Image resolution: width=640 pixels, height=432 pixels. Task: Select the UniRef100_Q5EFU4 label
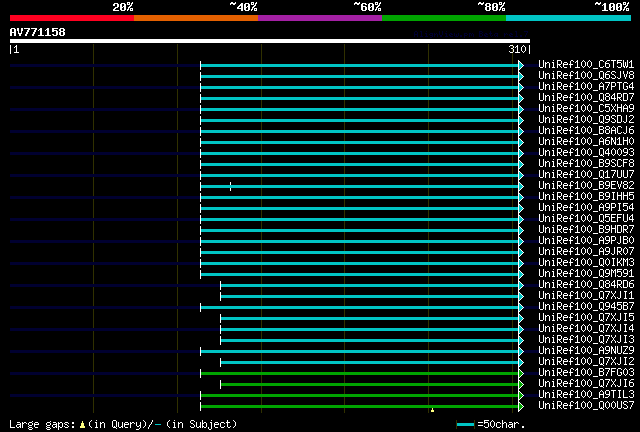pos(586,219)
